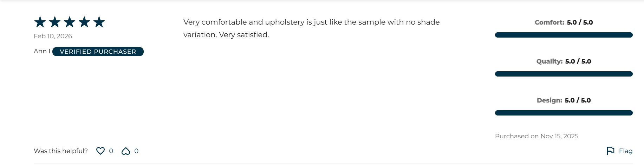This screenshot has height=165, width=644.
Task: Click the Flag link text
Action: (x=625, y=151)
